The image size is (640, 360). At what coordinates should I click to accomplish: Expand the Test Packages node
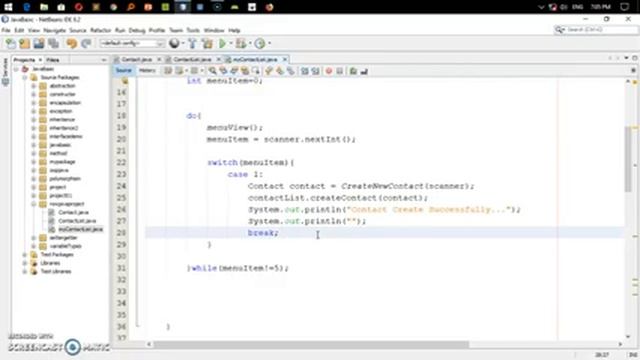(25, 255)
